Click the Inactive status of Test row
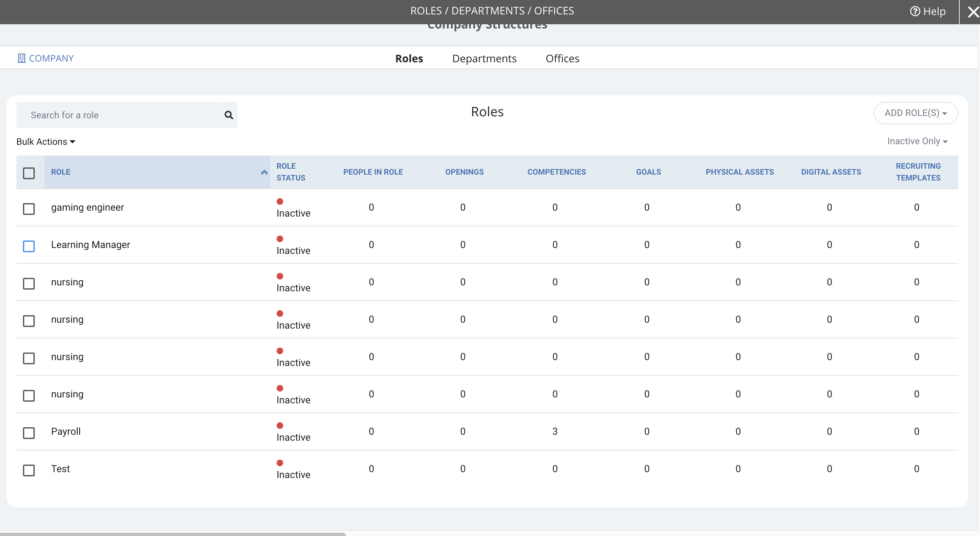 click(293, 475)
